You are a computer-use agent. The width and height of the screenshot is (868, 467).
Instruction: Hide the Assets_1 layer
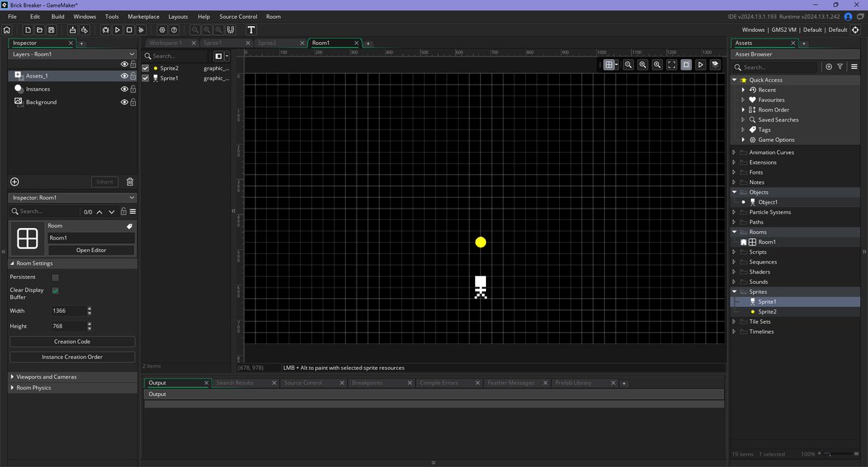tap(124, 75)
